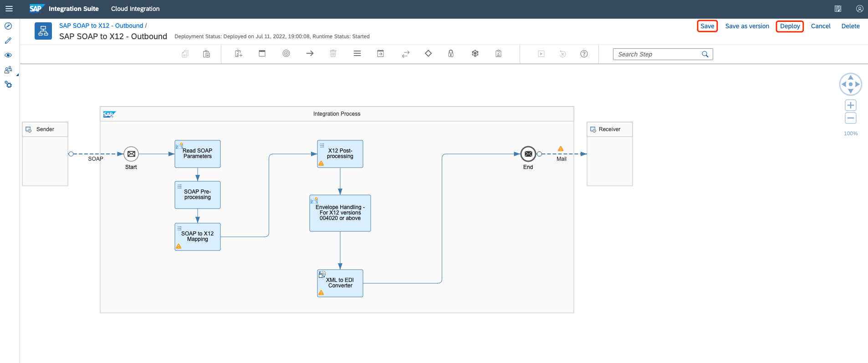Select the Events concentric circles icon
The height and width of the screenshot is (363, 868).
[286, 53]
